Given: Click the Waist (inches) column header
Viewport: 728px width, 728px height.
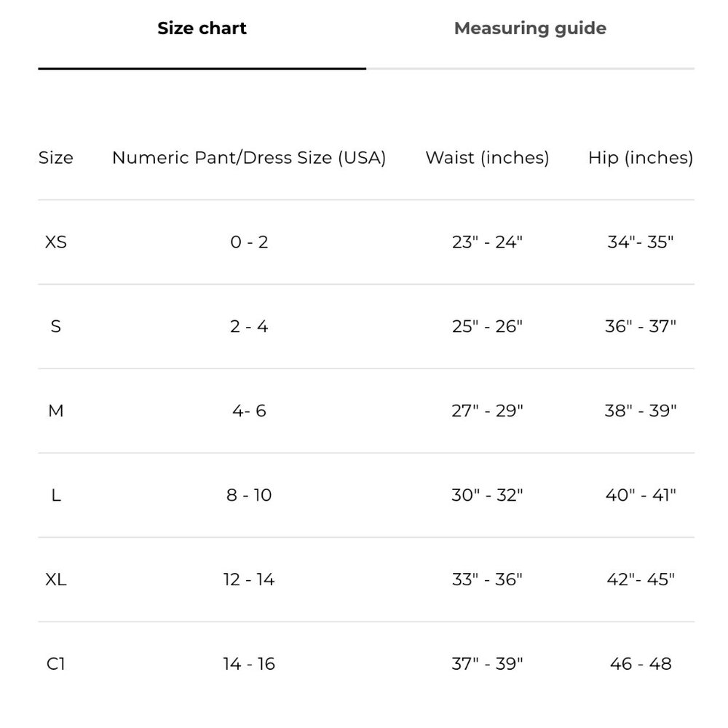Looking at the screenshot, I should coord(487,158).
